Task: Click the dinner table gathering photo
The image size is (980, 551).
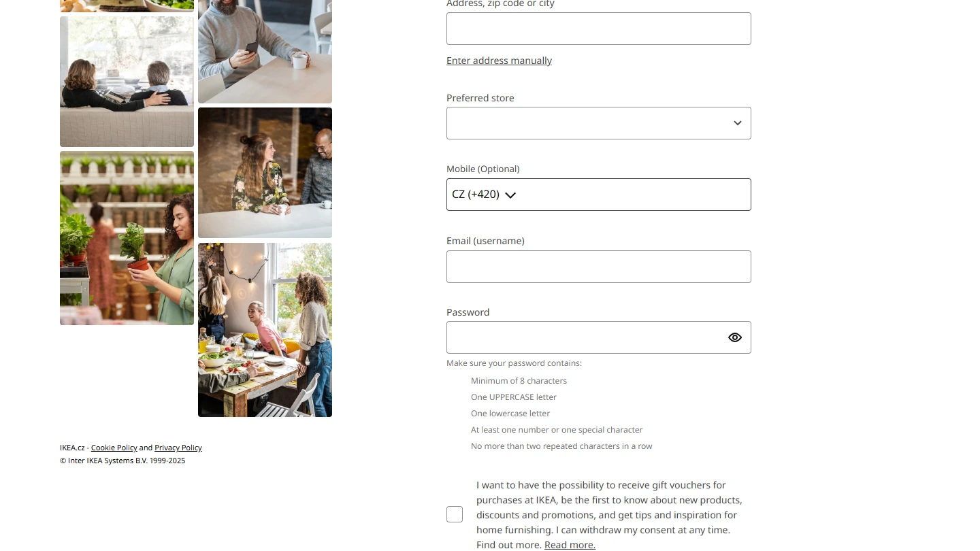Action: click(x=265, y=330)
